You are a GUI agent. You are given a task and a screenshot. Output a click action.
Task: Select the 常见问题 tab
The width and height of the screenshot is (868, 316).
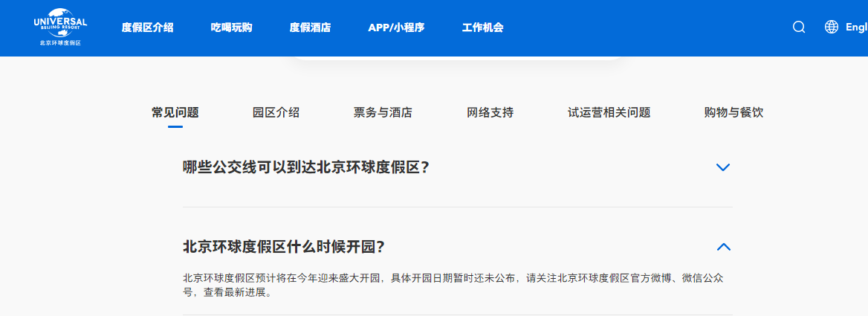(175, 113)
